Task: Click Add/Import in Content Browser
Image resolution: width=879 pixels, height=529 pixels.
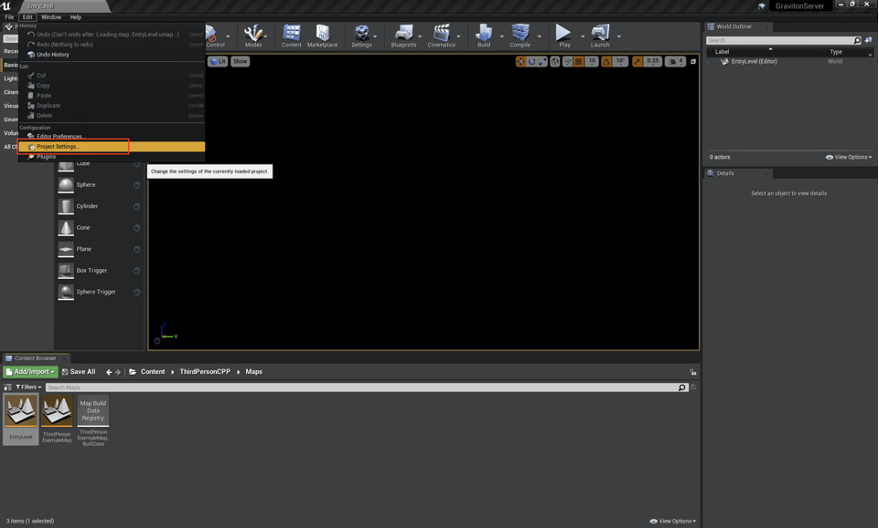Action: [x=31, y=372]
